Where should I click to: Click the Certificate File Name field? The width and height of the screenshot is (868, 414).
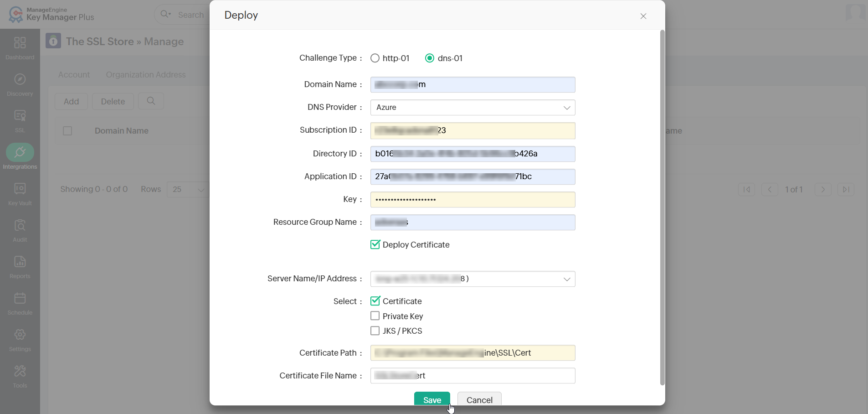click(473, 376)
